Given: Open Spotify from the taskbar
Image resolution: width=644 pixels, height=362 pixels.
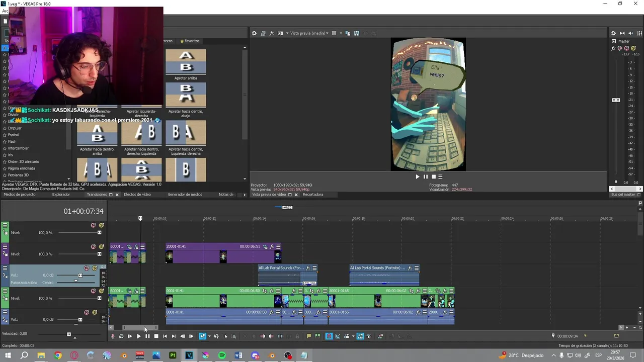Looking at the screenshot, I should tap(222, 355).
